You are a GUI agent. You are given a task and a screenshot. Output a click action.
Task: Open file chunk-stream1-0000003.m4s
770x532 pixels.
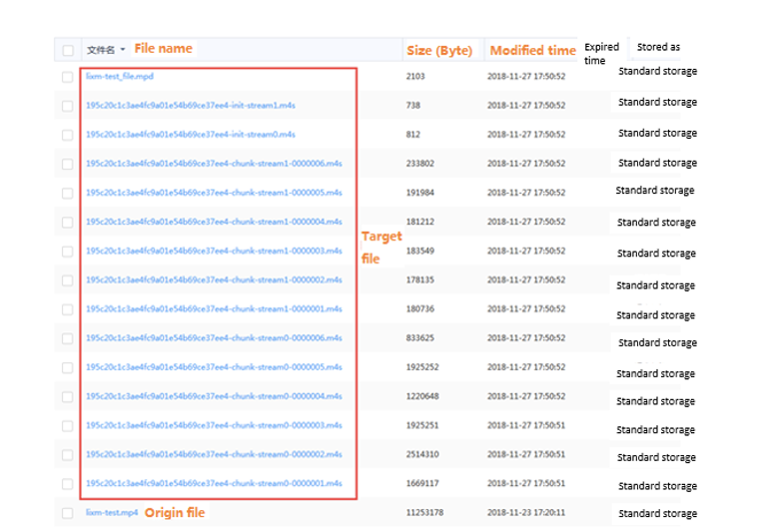(214, 251)
